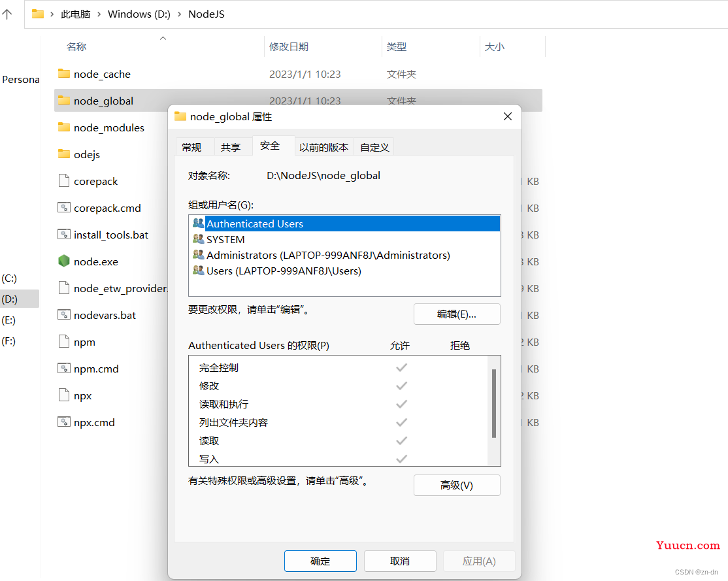Open the 以前的版本 tab
This screenshot has width=728, height=581.
click(323, 147)
